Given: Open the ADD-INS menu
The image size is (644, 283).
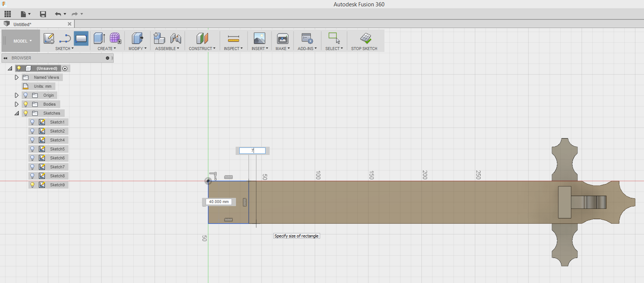Looking at the screenshot, I should tap(307, 49).
